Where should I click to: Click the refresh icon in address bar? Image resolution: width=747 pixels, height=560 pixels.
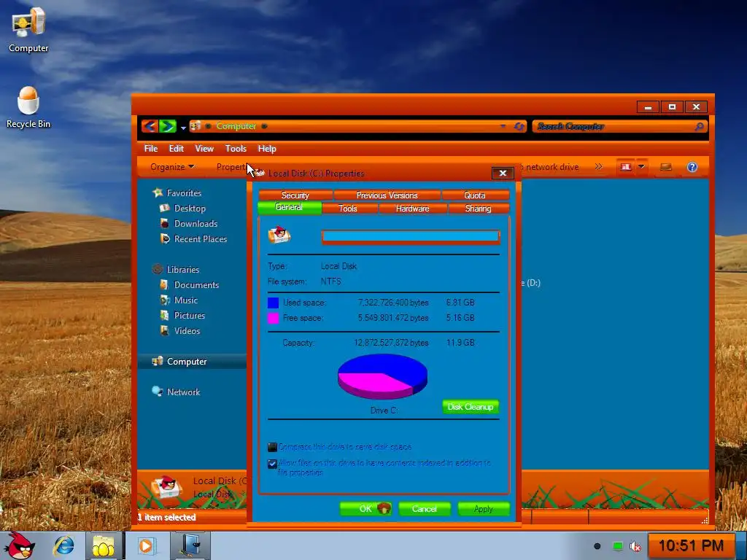point(519,126)
